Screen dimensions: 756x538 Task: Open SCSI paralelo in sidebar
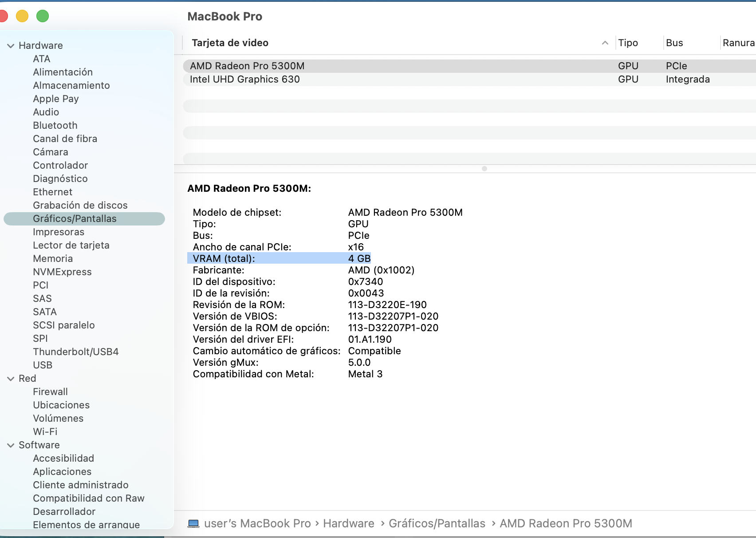64,325
